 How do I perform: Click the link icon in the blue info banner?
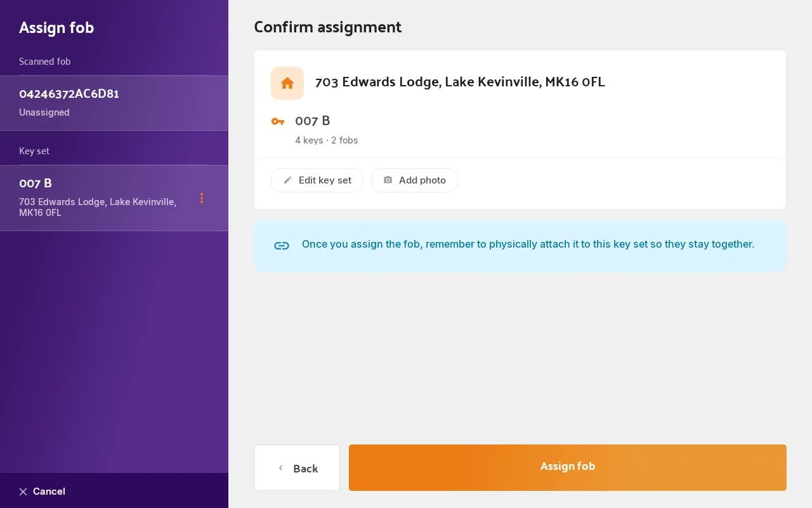click(x=282, y=246)
